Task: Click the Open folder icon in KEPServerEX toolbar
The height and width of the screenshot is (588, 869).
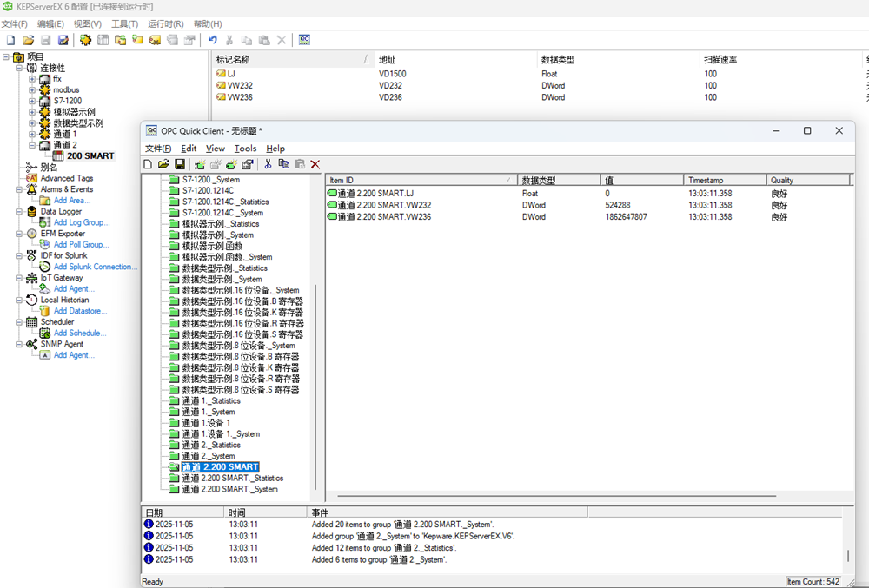Action: [x=28, y=40]
